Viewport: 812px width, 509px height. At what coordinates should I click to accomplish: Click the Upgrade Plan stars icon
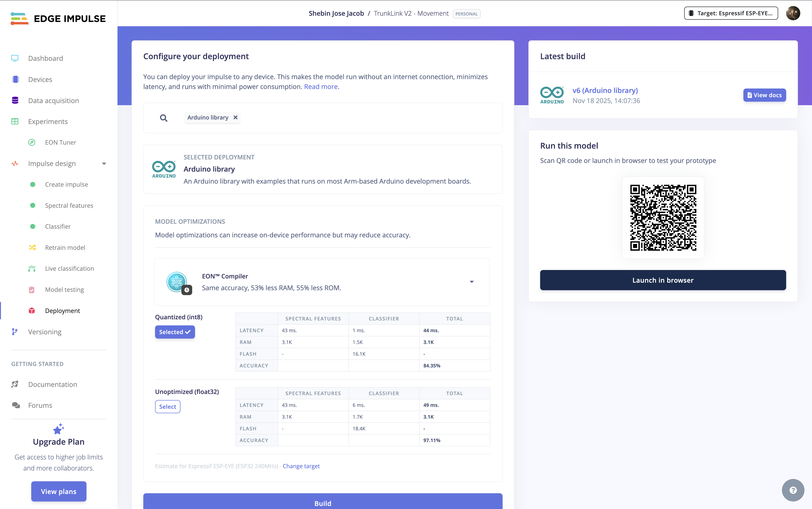(x=59, y=429)
